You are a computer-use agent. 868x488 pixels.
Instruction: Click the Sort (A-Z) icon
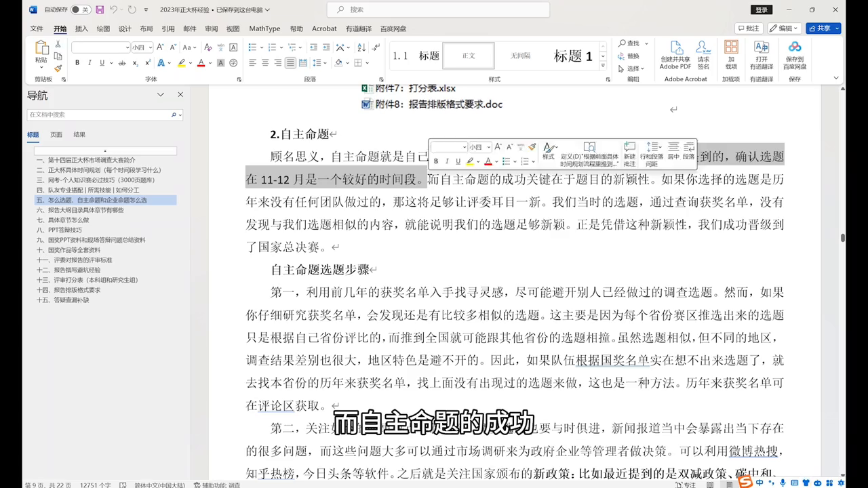[x=363, y=47]
